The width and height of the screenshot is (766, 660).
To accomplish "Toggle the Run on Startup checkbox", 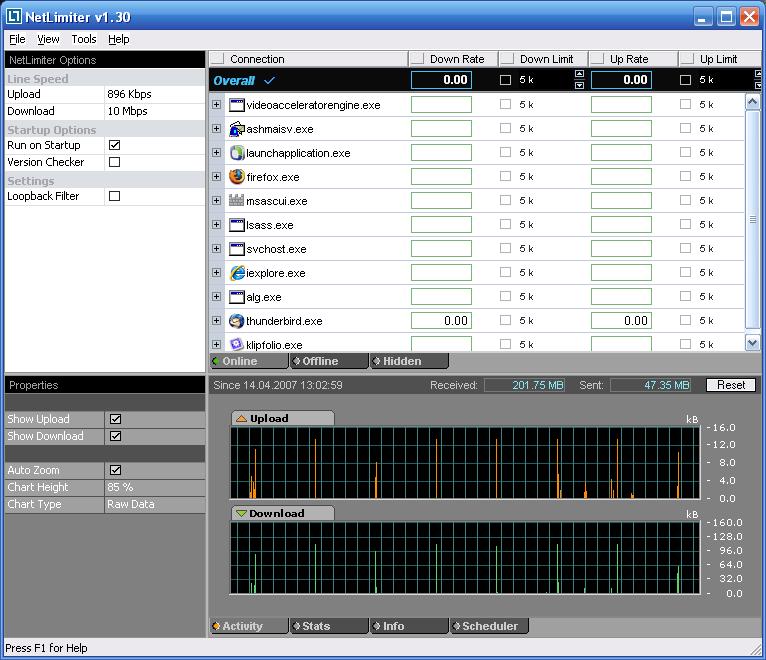I will point(115,145).
